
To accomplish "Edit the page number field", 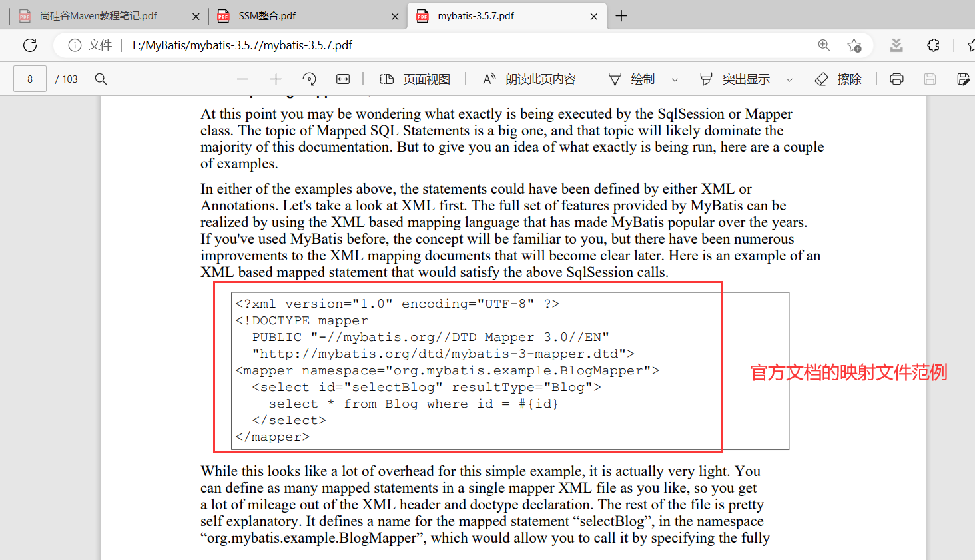I will 30,79.
